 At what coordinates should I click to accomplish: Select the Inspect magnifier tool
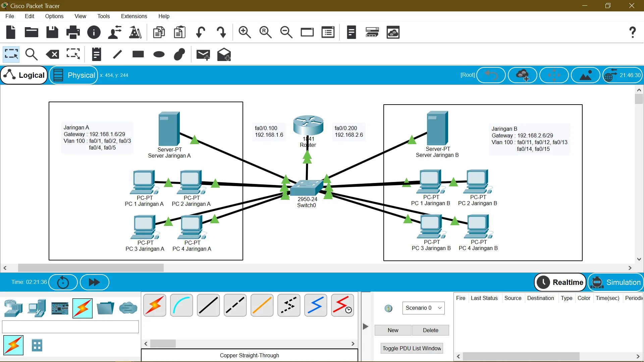32,54
